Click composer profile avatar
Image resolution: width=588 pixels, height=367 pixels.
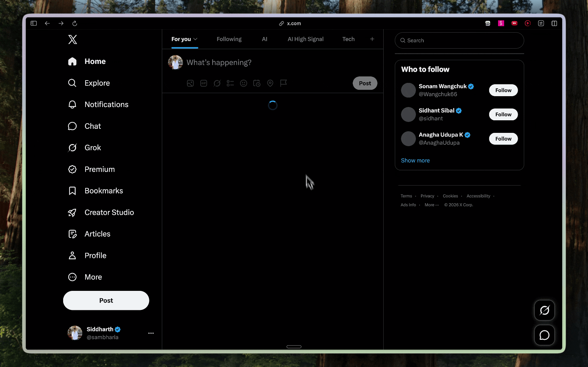(x=176, y=63)
